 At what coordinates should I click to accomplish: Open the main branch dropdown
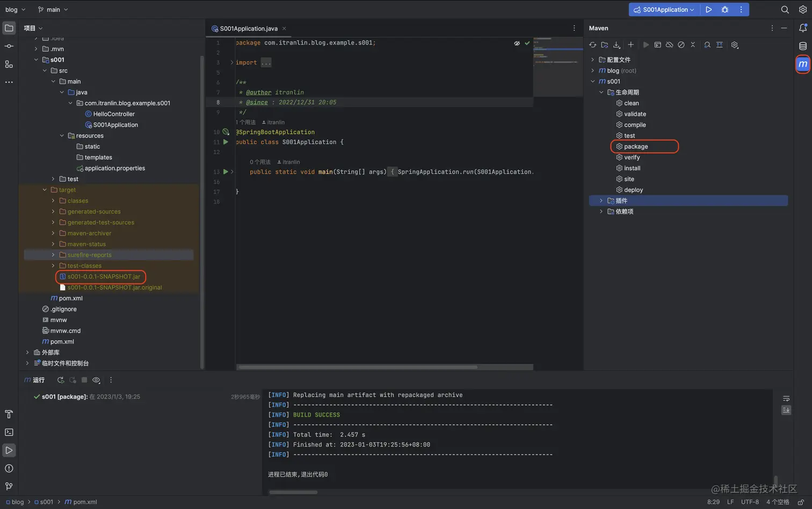tap(53, 10)
